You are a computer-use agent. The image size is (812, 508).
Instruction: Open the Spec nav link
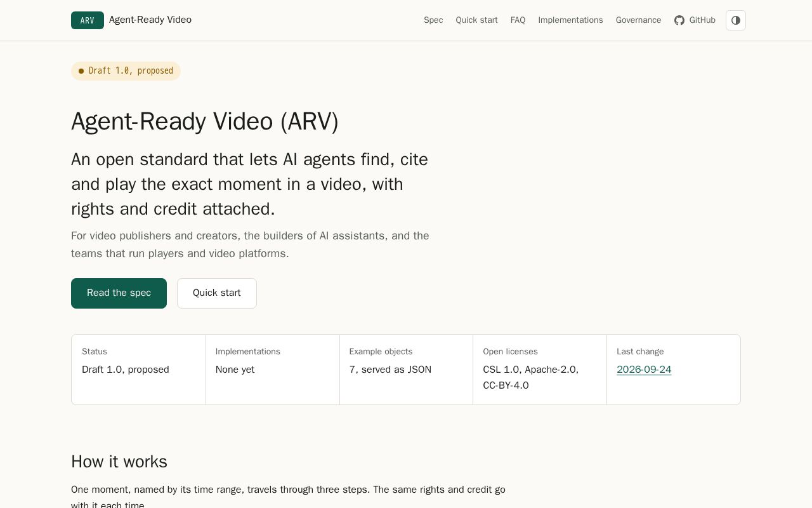[433, 20]
